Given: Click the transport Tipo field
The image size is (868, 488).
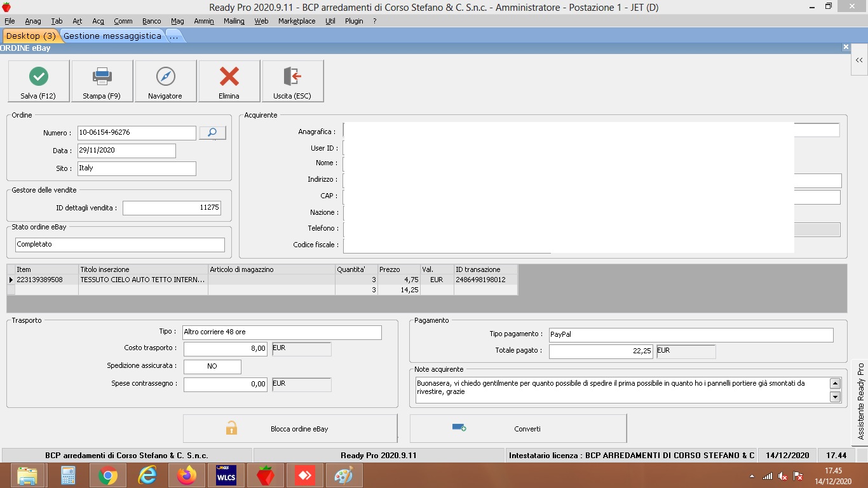Looking at the screenshot, I should click(x=282, y=332).
